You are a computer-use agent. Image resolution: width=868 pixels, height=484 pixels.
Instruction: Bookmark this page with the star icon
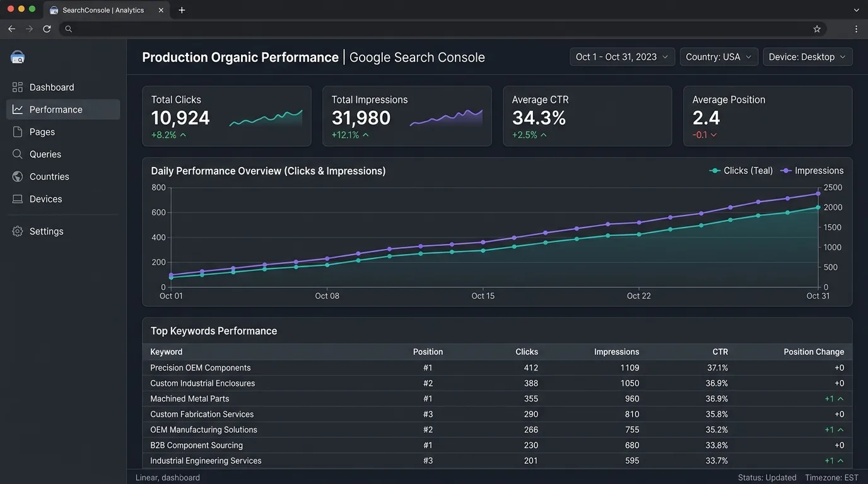[817, 29]
